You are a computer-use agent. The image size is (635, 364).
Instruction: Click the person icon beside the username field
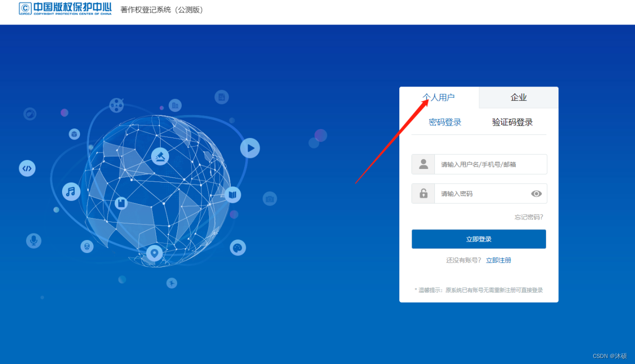click(423, 164)
